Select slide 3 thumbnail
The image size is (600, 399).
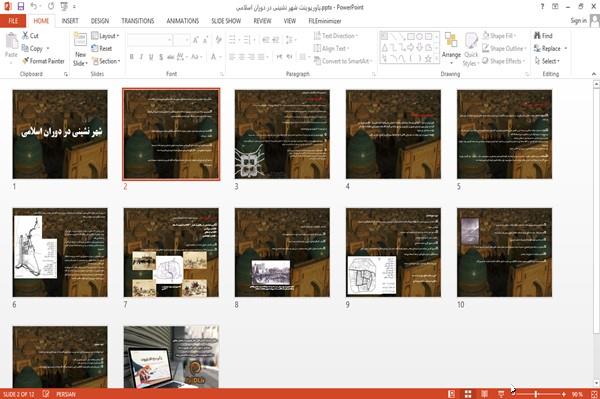point(282,134)
